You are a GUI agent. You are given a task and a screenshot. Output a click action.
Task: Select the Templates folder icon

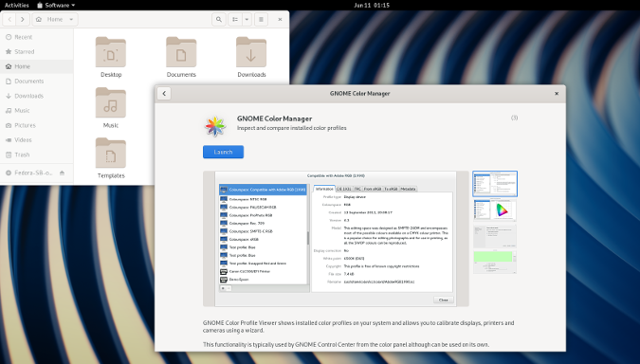click(x=111, y=153)
